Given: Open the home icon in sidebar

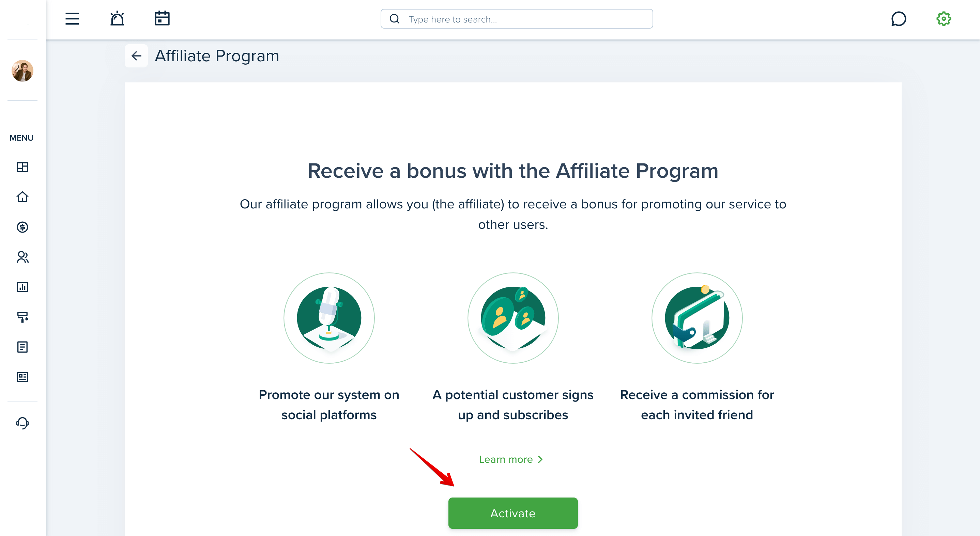Looking at the screenshot, I should point(22,197).
